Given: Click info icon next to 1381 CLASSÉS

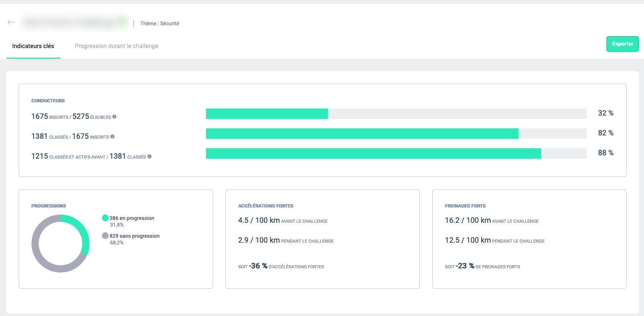Looking at the screenshot, I should pos(150,157).
